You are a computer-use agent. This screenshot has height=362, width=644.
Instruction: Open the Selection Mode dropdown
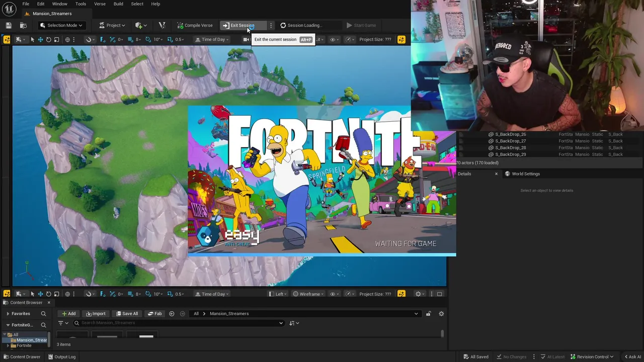click(61, 25)
